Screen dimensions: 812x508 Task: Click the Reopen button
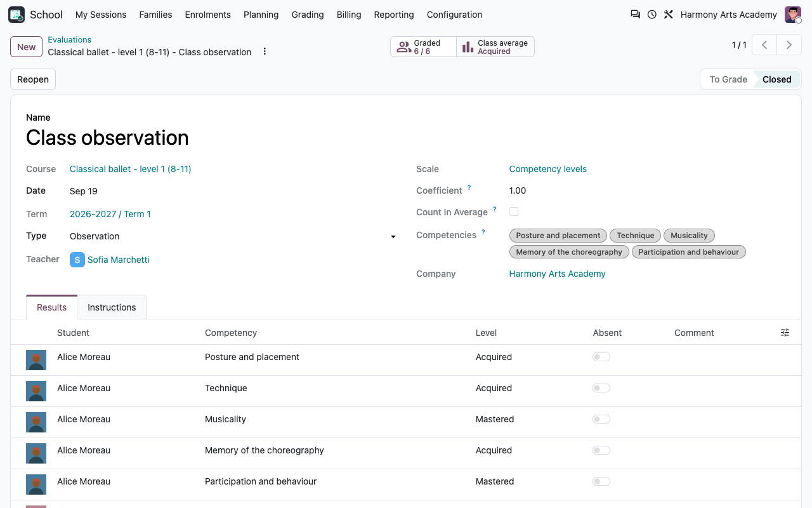pyautogui.click(x=33, y=79)
